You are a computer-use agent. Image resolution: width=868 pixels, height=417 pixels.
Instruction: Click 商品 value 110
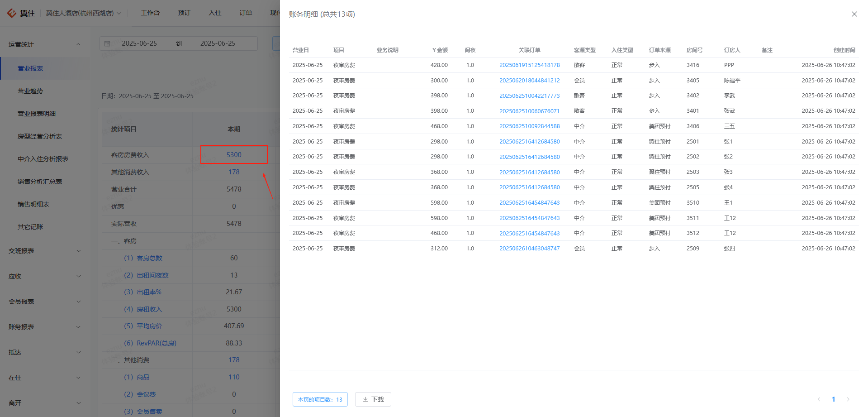point(234,377)
